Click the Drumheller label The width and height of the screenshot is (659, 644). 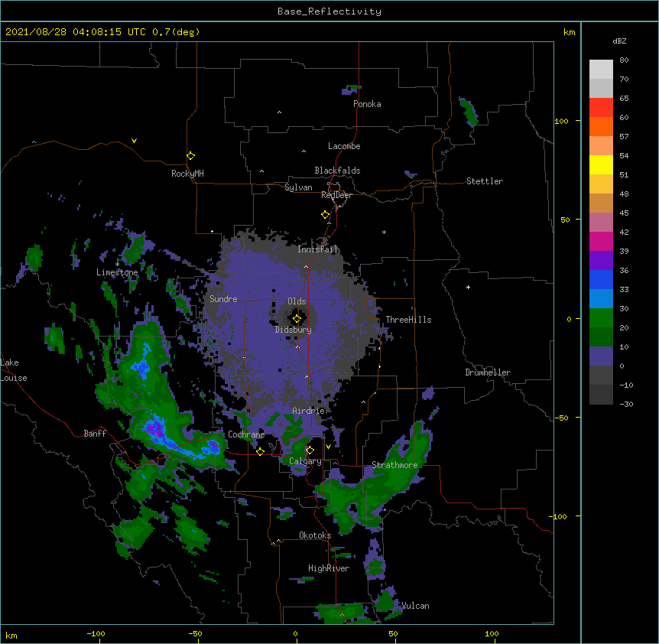coord(488,372)
